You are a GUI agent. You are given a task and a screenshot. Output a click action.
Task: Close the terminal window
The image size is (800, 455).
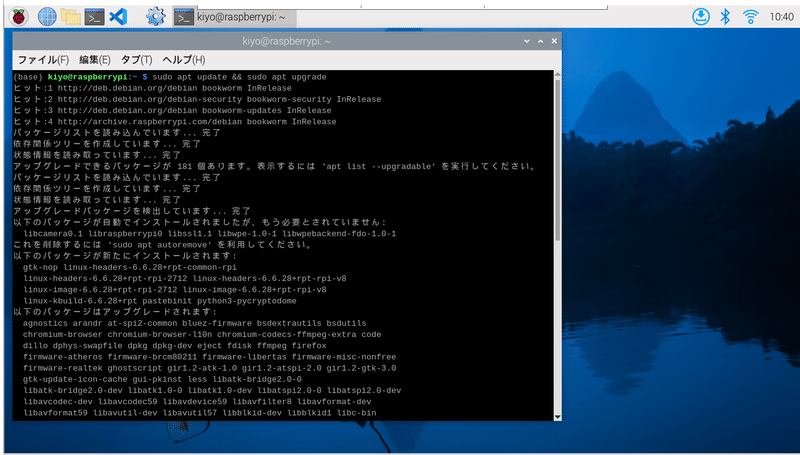pos(554,41)
